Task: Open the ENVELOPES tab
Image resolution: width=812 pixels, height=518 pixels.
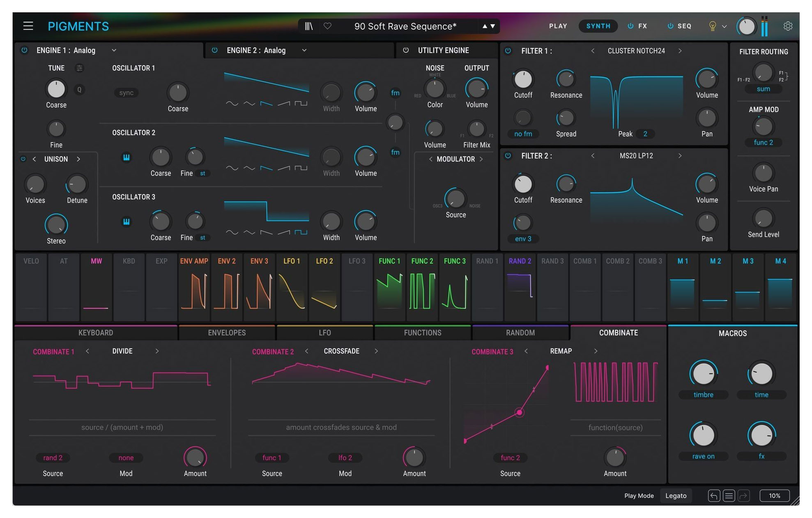Action: [227, 333]
